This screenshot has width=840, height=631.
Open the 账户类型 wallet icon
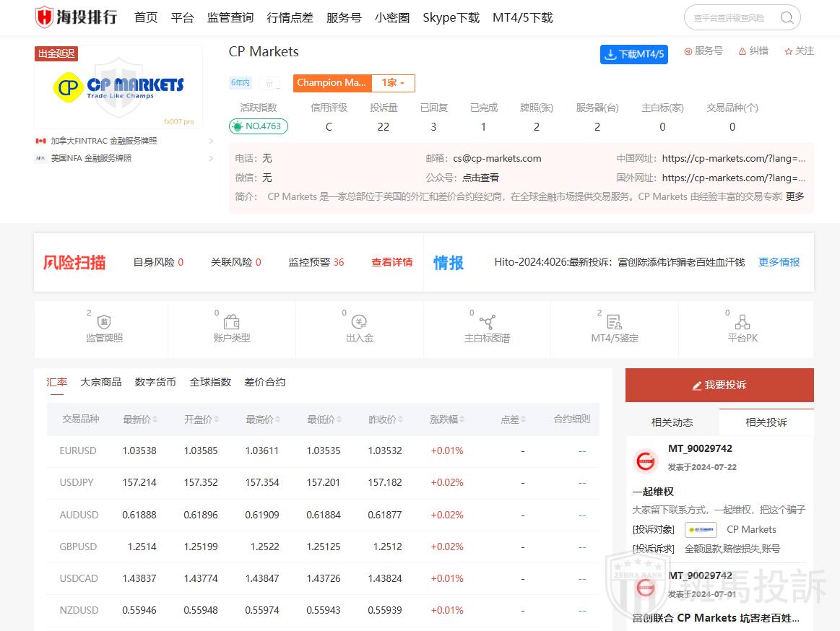coord(231,322)
